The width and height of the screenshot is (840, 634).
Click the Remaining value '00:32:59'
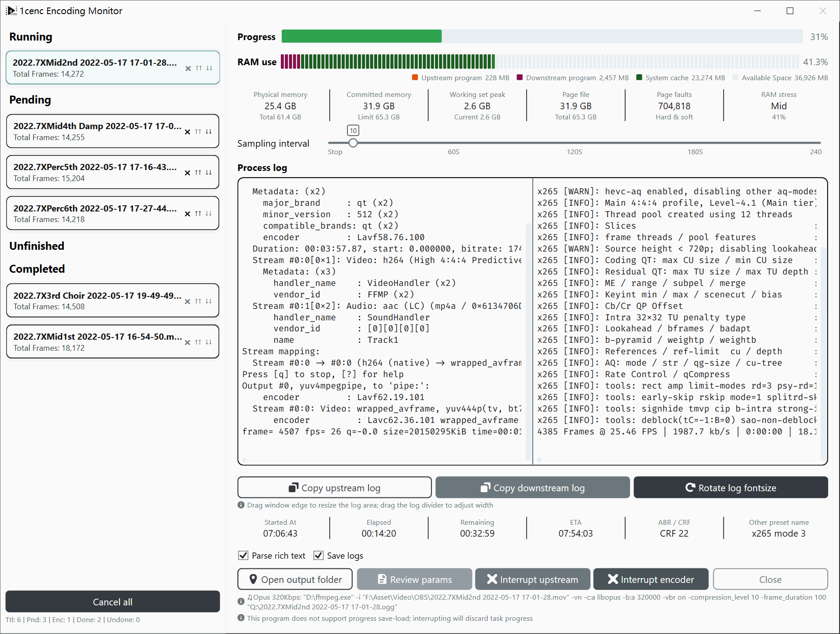point(477,534)
